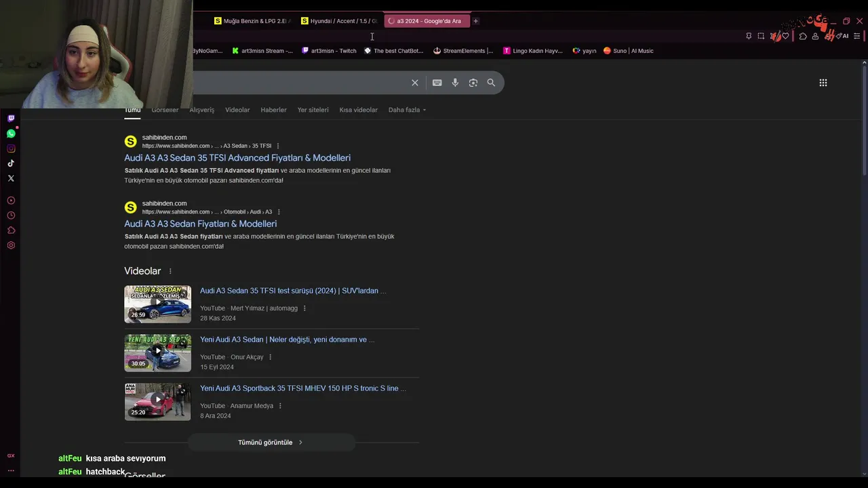Select the Kısa videolar search filter

pos(358,110)
